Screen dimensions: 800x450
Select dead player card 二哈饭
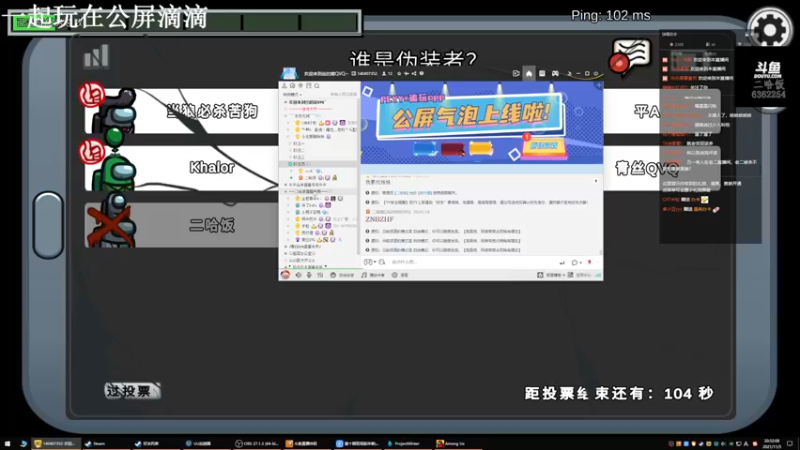pyautogui.click(x=181, y=225)
